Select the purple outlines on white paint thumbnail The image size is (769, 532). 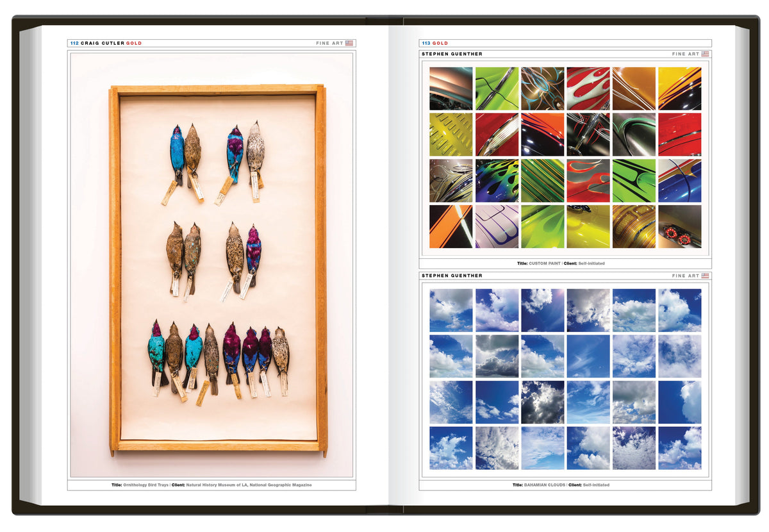point(497,226)
